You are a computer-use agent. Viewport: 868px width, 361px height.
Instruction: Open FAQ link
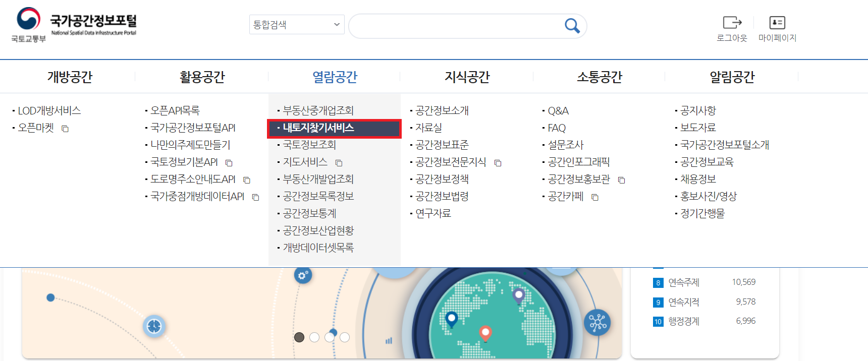point(557,128)
